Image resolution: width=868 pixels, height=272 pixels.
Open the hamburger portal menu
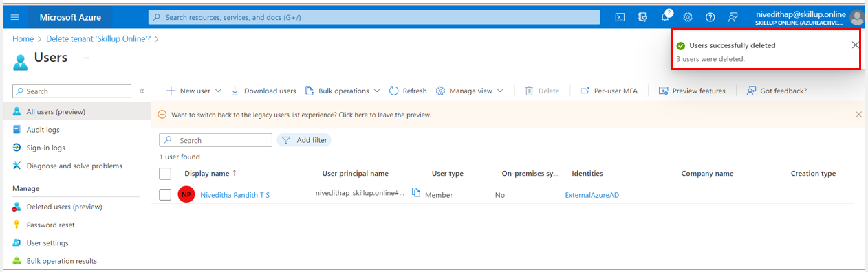click(15, 17)
